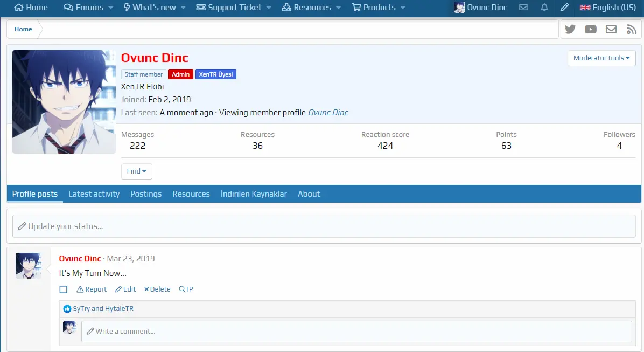This screenshot has width=644, height=352.
Task: Click the small avatar beside comment box
Action: [69, 327]
